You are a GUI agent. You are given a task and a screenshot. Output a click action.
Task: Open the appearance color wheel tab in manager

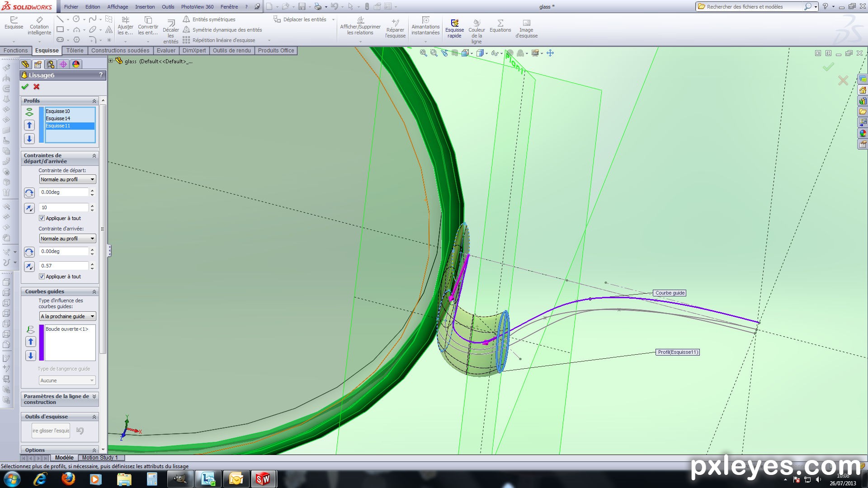tap(76, 64)
